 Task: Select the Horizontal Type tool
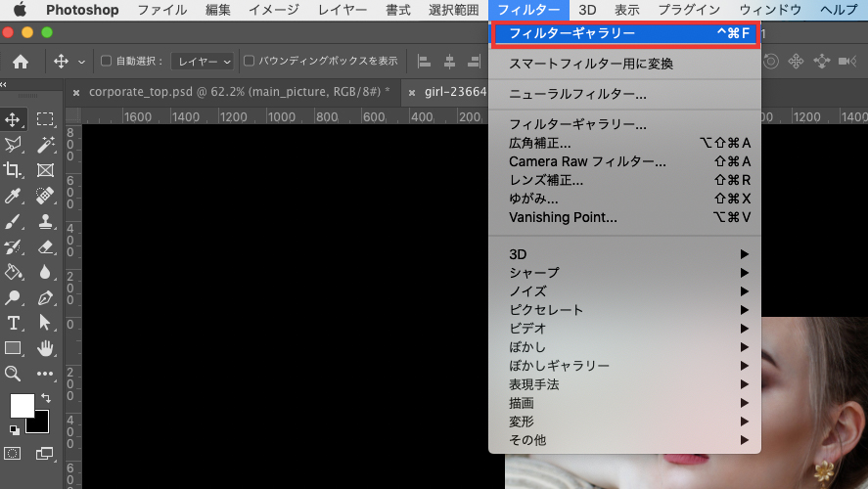pos(13,323)
